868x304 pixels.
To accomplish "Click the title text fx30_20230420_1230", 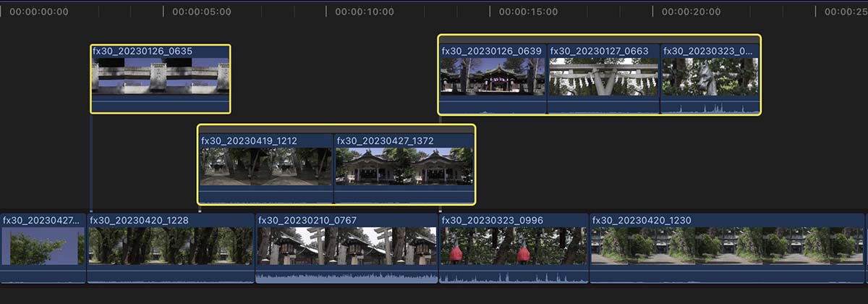I will (x=642, y=220).
